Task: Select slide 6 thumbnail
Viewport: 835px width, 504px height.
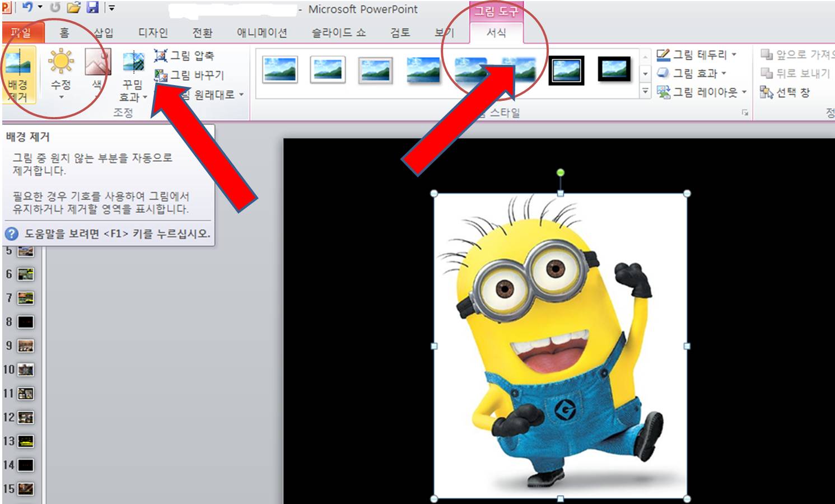Action: tap(26, 274)
